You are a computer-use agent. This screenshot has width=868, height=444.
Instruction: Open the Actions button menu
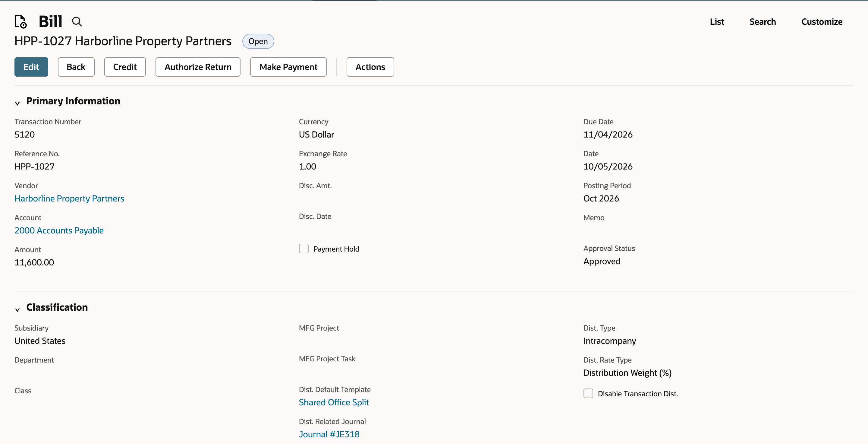[370, 67]
